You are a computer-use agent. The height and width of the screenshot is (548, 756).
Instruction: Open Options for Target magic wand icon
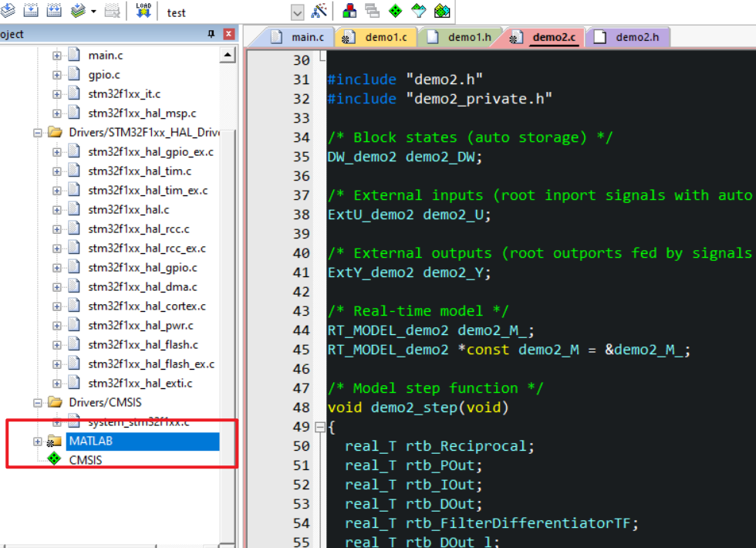click(319, 11)
